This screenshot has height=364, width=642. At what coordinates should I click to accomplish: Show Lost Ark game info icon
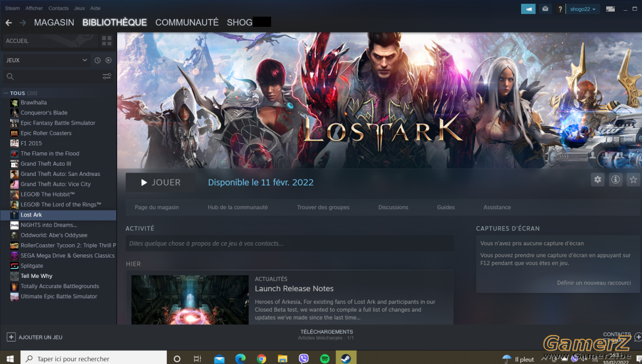(616, 180)
